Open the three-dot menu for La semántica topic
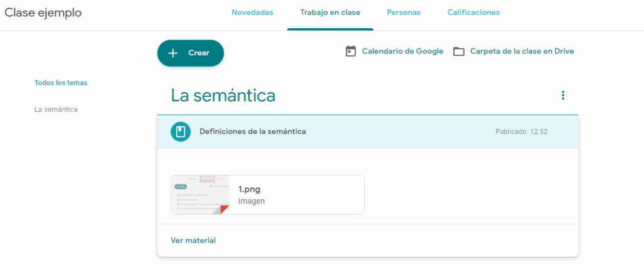Screen dimensions: 644x274 point(562,96)
